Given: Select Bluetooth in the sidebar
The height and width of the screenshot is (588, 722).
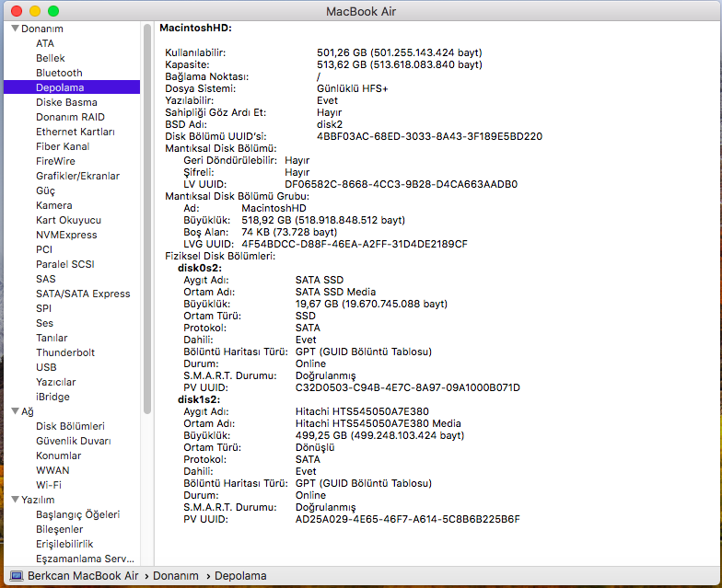Looking at the screenshot, I should [59, 73].
